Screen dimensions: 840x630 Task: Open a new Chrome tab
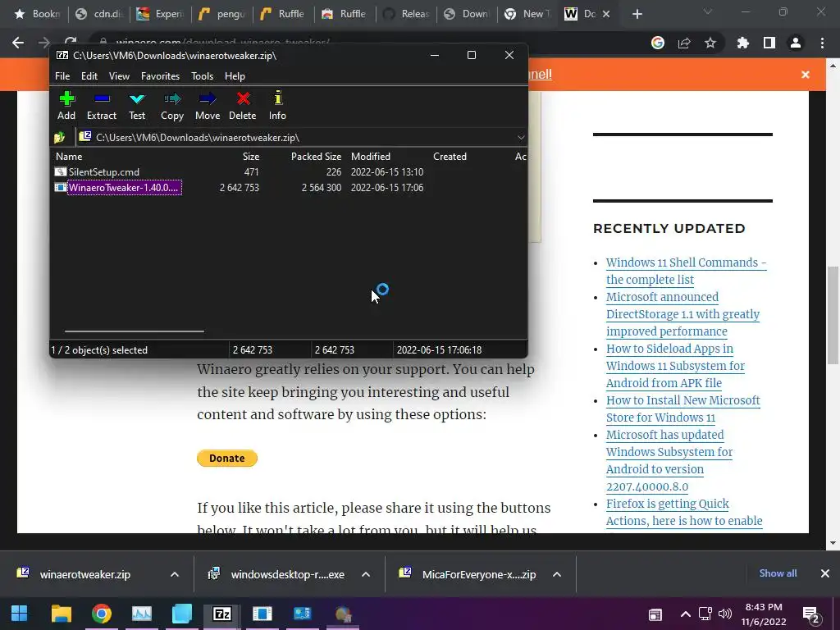637,14
